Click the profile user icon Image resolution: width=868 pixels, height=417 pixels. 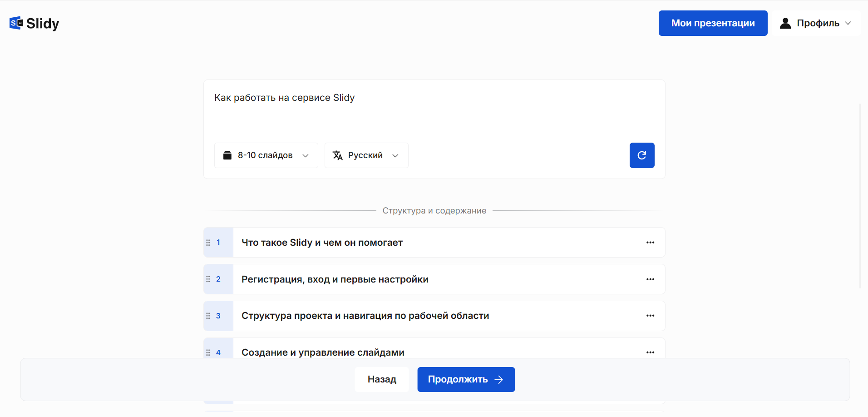pos(785,23)
